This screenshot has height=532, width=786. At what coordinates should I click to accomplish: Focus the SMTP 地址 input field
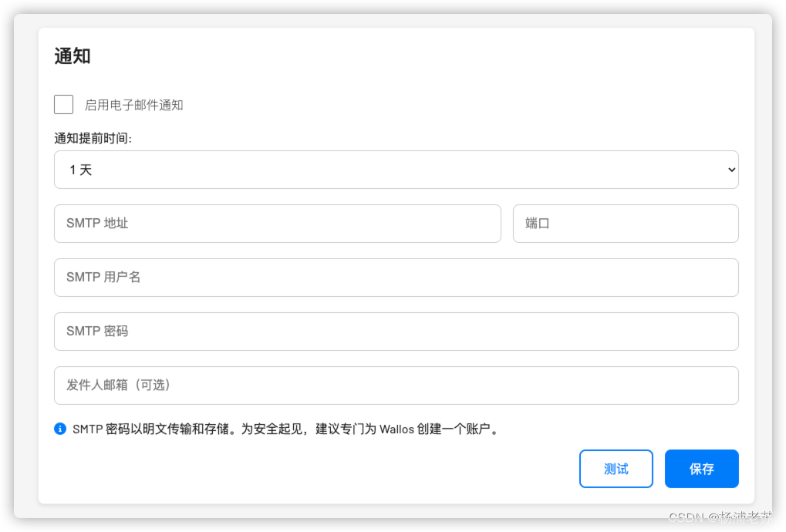point(277,224)
